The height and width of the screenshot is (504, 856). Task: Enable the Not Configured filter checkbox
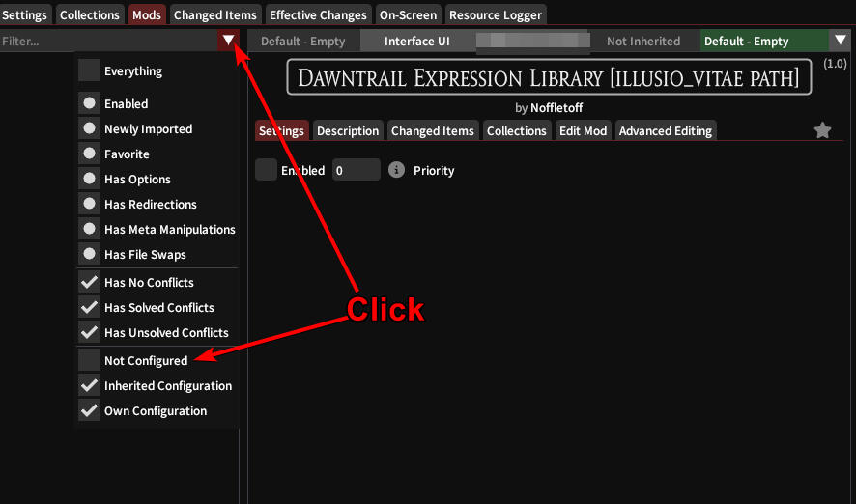click(89, 360)
